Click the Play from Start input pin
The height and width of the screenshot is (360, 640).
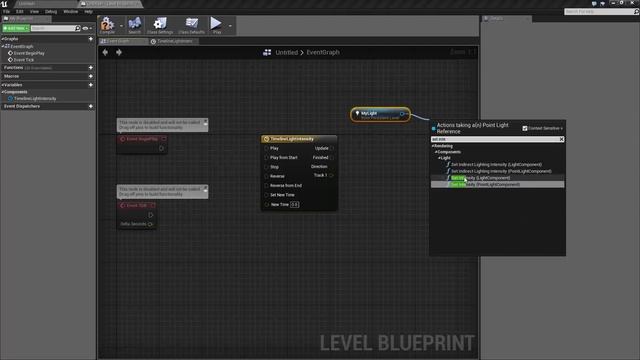[267, 158]
